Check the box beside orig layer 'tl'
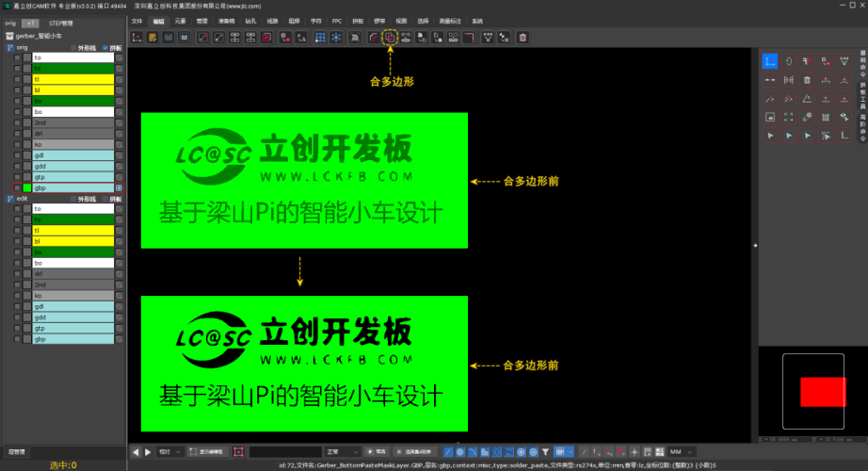Viewport: 868px width, 471px height. click(x=17, y=79)
